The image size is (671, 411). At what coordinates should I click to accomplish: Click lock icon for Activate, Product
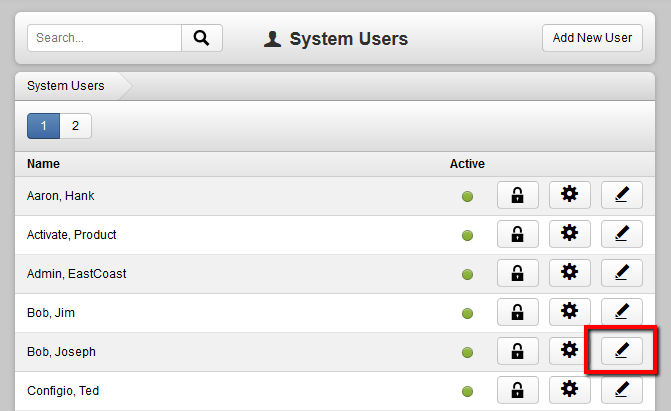point(517,234)
